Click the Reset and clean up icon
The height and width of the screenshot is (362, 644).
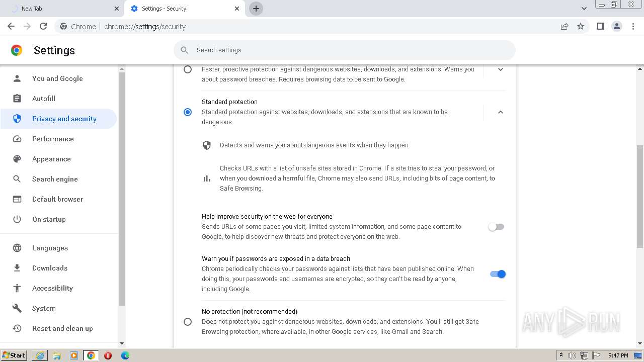pyautogui.click(x=17, y=328)
